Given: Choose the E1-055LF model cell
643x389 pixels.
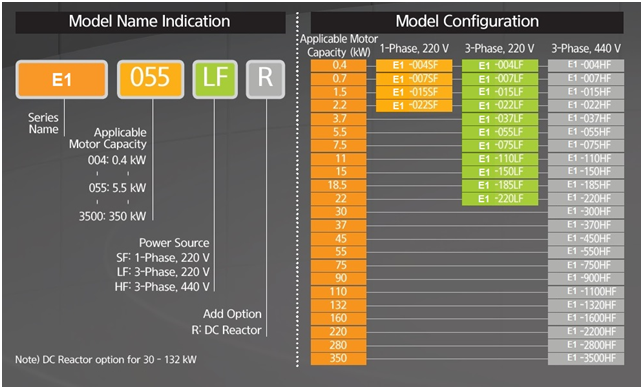Looking at the screenshot, I should click(500, 132).
